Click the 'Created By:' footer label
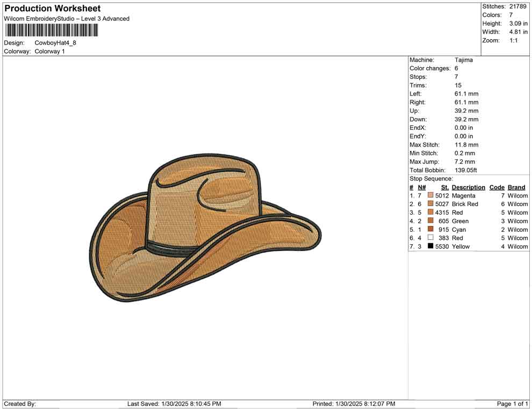 pos(20,404)
